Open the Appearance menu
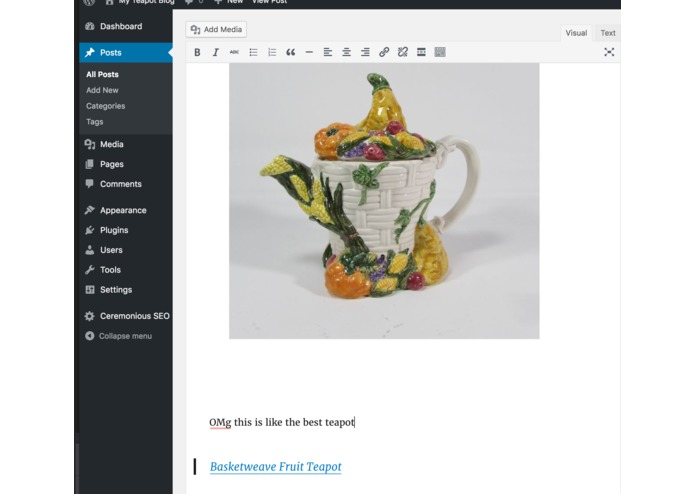The width and height of the screenshot is (695, 494). tap(126, 210)
